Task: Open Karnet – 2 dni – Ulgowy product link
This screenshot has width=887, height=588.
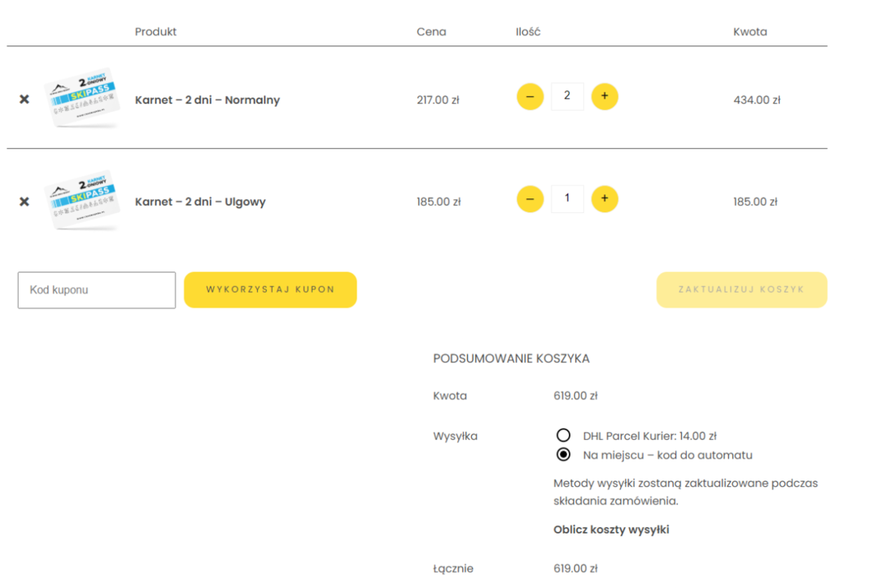Action: pyautogui.click(x=200, y=202)
